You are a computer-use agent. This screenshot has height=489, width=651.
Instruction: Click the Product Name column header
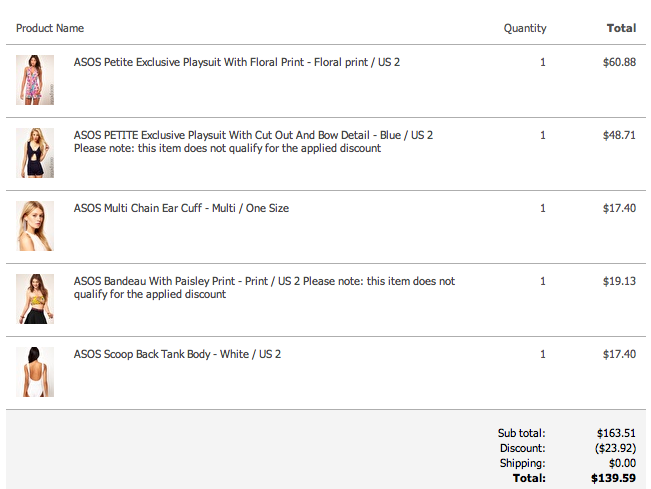(x=50, y=28)
